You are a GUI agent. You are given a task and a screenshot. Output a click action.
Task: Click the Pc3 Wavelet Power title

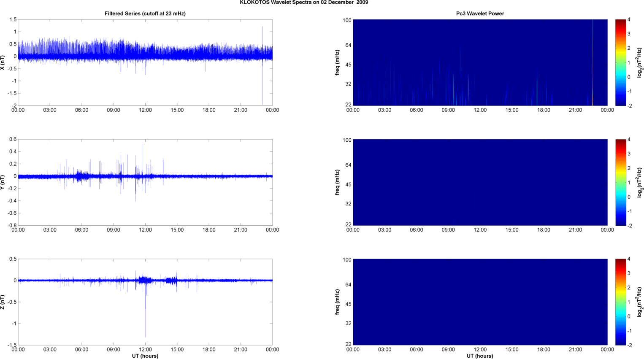point(480,13)
